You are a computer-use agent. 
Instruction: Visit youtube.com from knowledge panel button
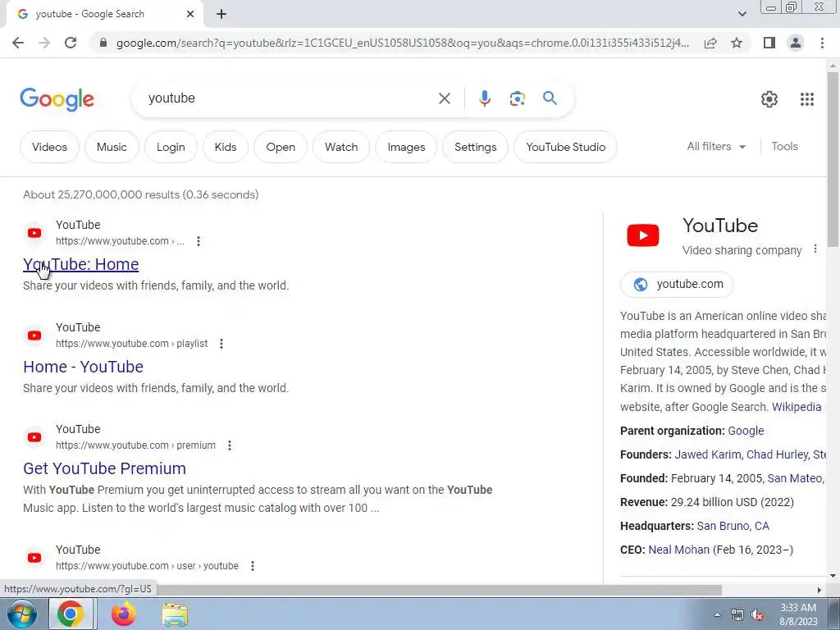pos(677,284)
